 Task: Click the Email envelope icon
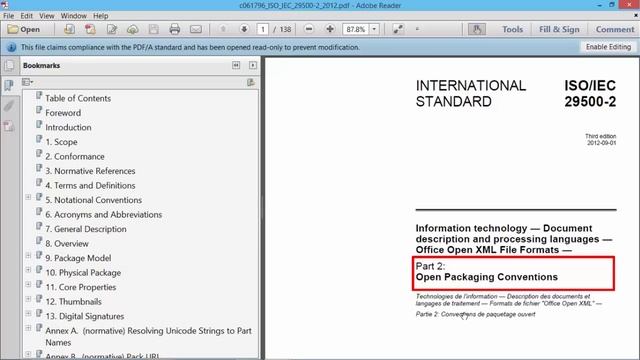(196, 29)
